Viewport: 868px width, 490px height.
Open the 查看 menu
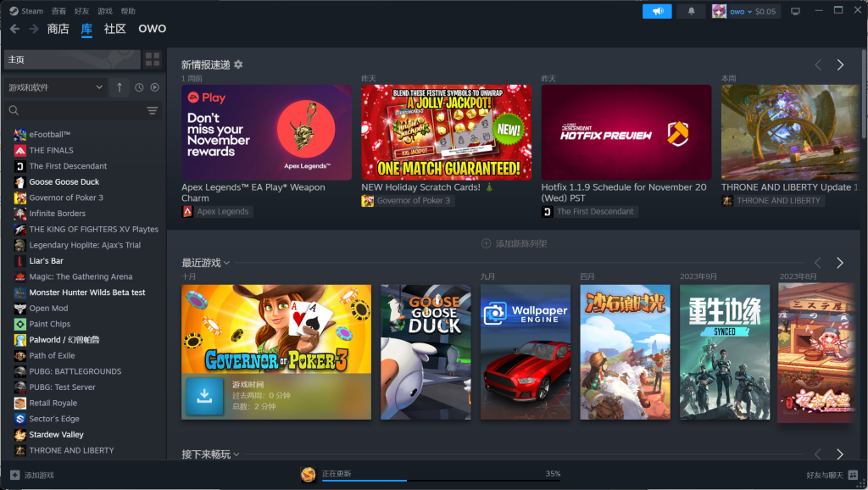point(58,11)
